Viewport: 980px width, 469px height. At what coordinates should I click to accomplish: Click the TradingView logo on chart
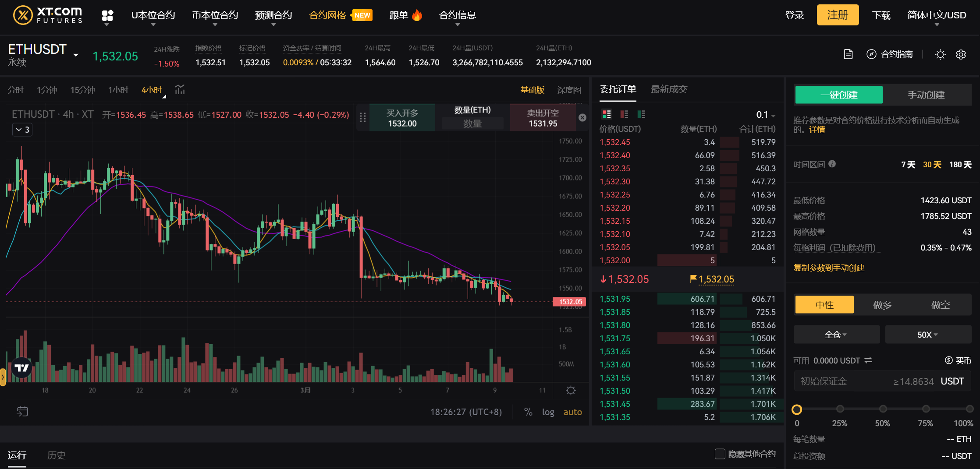coord(22,368)
